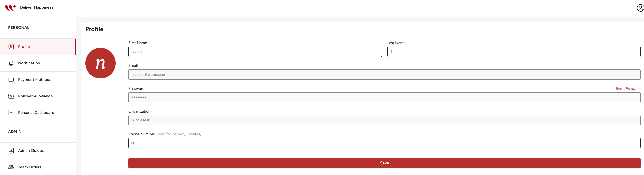
Task: Click the Reset Password link
Action: 628,89
